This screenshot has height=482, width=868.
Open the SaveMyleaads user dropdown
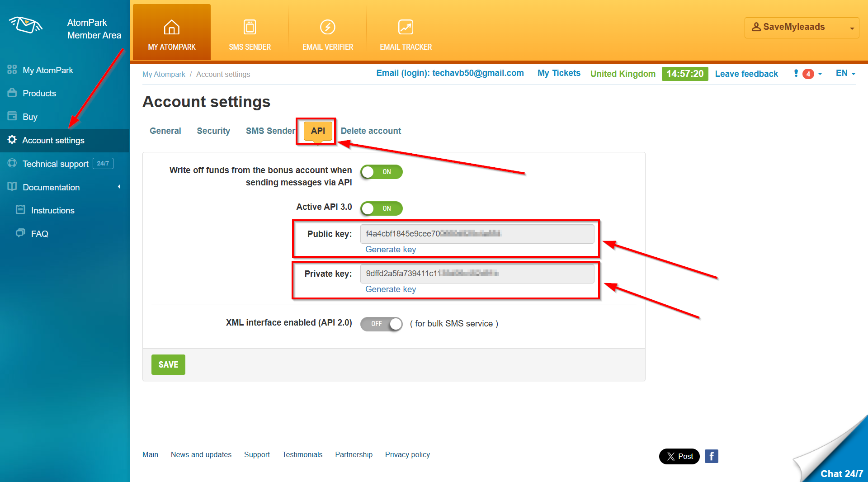point(802,28)
